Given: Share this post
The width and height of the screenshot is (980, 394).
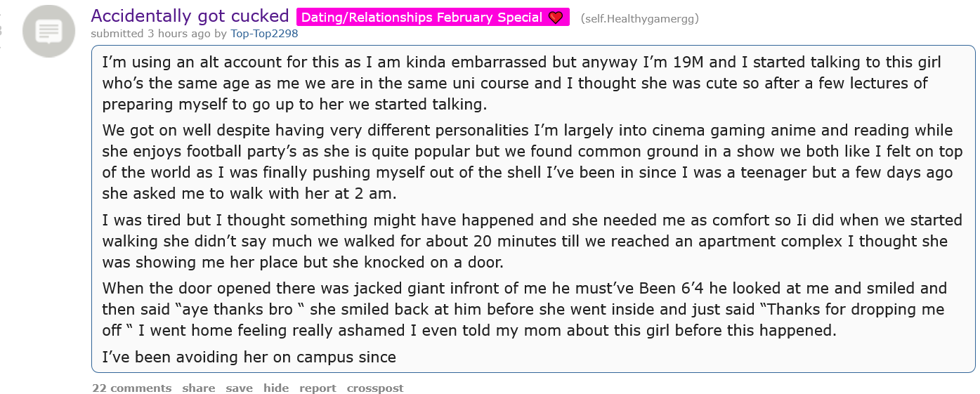Looking at the screenshot, I should tap(199, 388).
